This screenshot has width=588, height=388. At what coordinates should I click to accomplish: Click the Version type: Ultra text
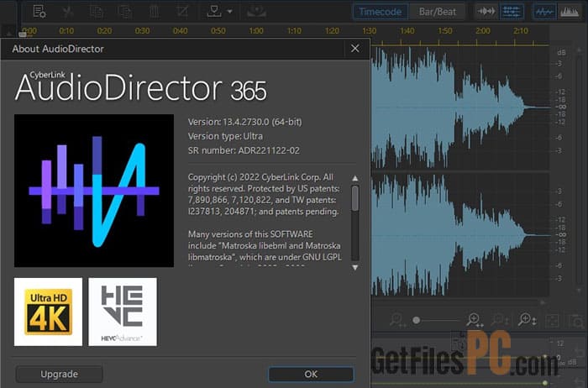tap(225, 136)
